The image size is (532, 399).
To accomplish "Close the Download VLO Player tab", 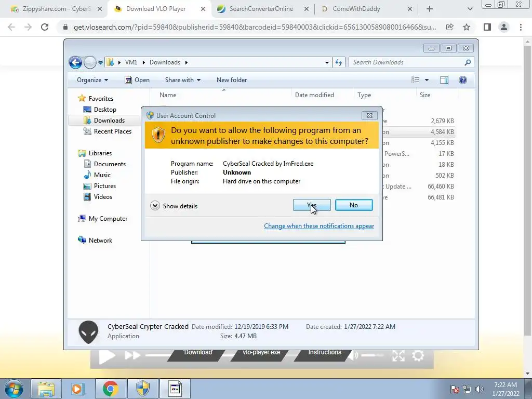I will tap(203, 9).
